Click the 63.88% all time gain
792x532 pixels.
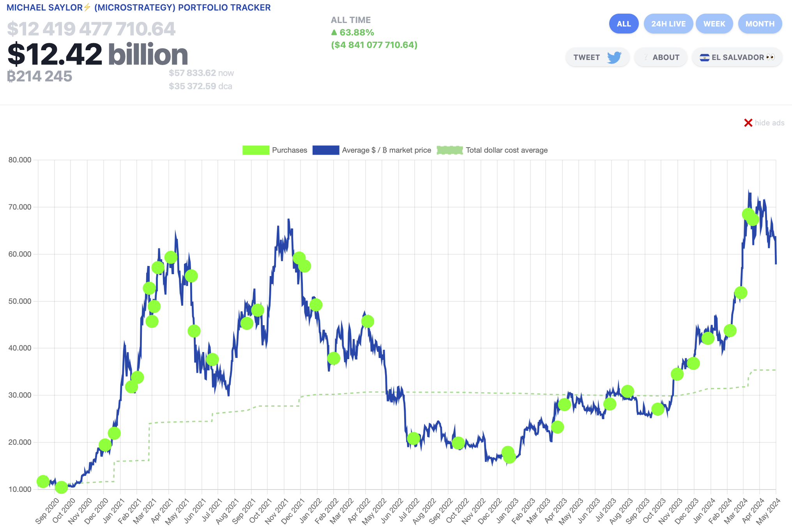point(353,32)
